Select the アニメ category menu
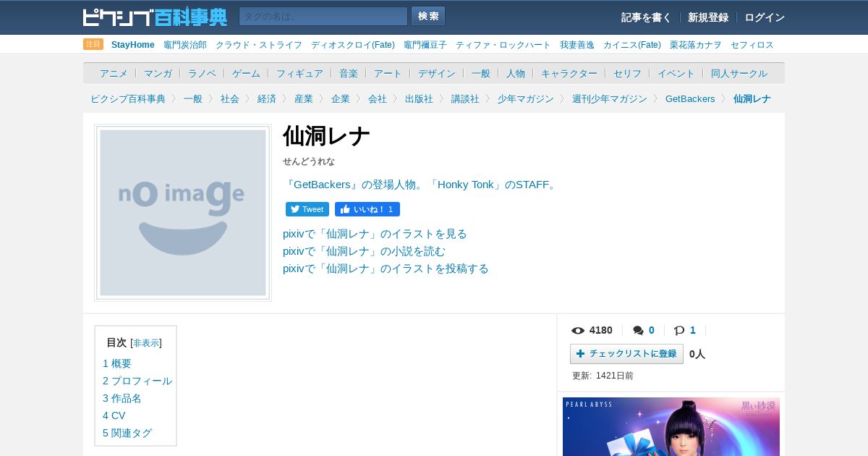Viewport: 868px width, 456px height. 114,73
